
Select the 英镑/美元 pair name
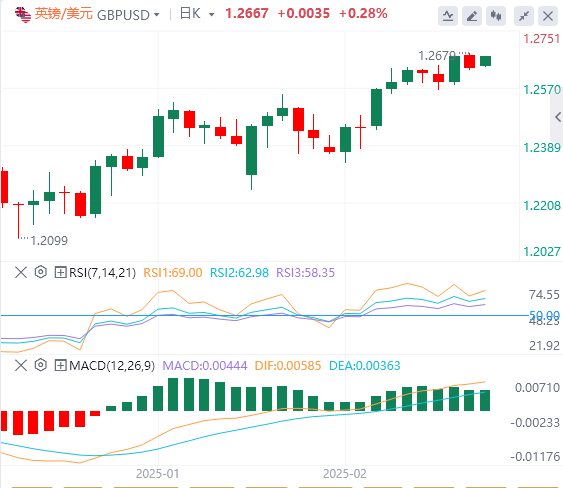point(64,14)
